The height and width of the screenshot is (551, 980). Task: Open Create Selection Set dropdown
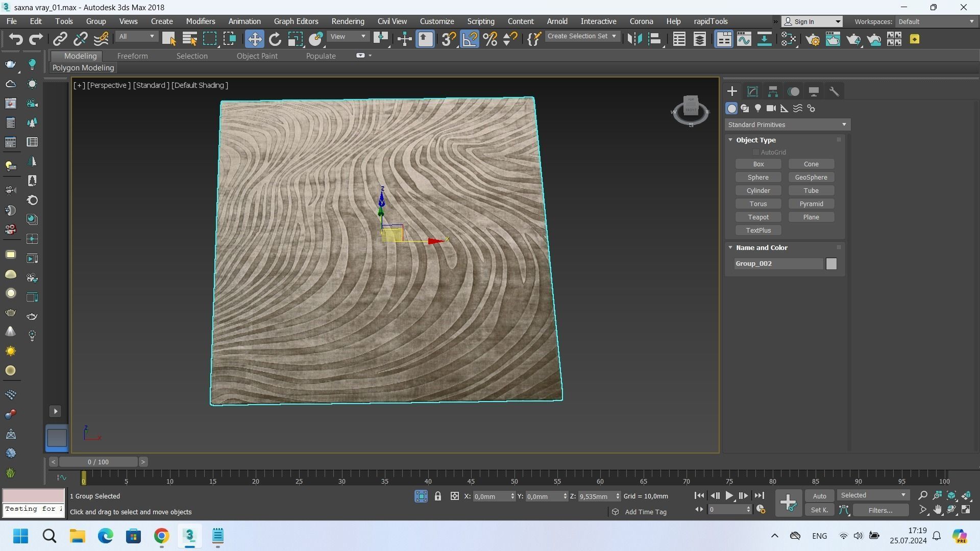point(582,36)
